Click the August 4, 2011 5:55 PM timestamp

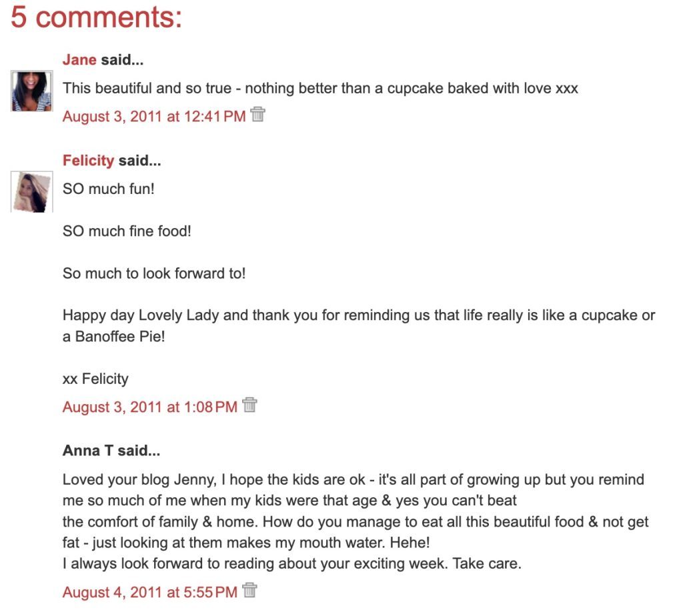click(x=149, y=592)
